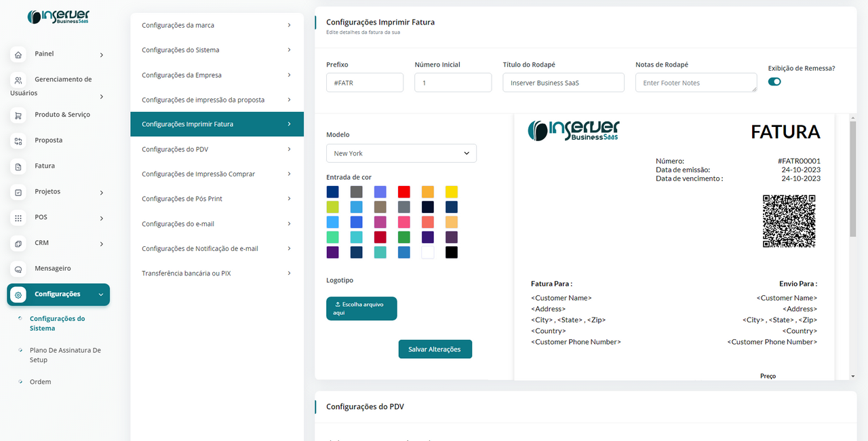Open Configurações da marca section

(x=216, y=25)
